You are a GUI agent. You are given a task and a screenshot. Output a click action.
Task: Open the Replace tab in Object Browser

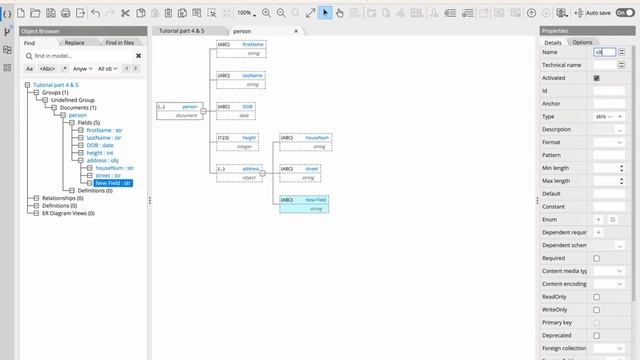75,43
